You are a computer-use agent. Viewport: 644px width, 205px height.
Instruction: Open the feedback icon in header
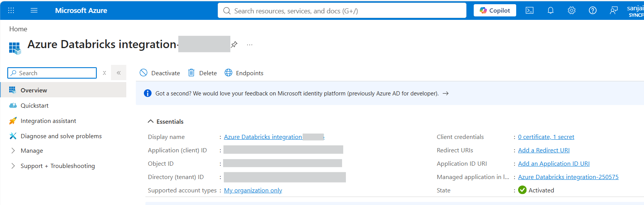coord(614,11)
